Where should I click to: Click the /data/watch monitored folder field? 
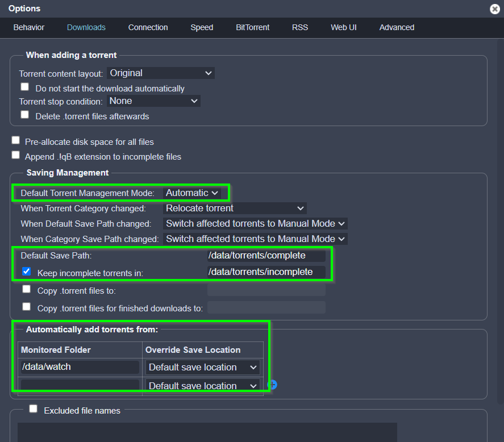coord(79,367)
